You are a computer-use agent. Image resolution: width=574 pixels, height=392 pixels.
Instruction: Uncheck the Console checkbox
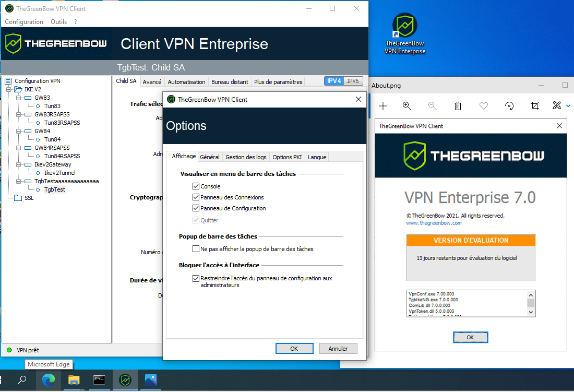196,186
